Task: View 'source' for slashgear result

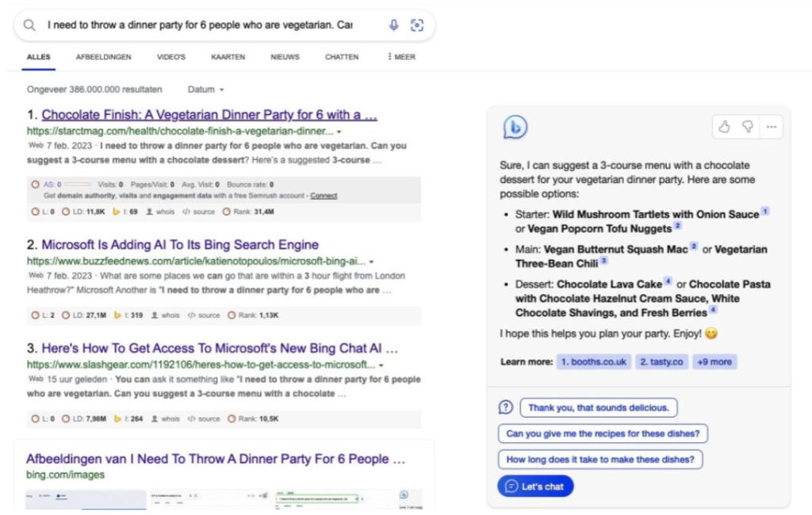Action: tap(204, 418)
